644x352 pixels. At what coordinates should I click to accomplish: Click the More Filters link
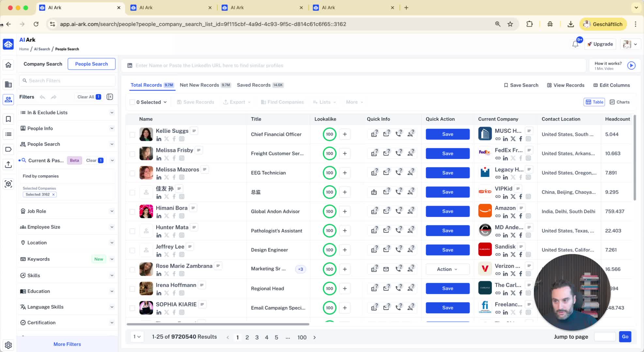(67, 344)
